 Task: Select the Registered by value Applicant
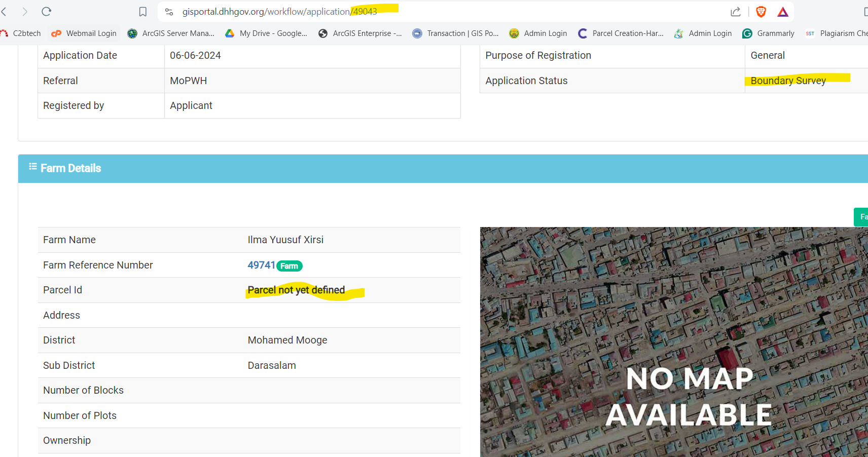pos(191,105)
